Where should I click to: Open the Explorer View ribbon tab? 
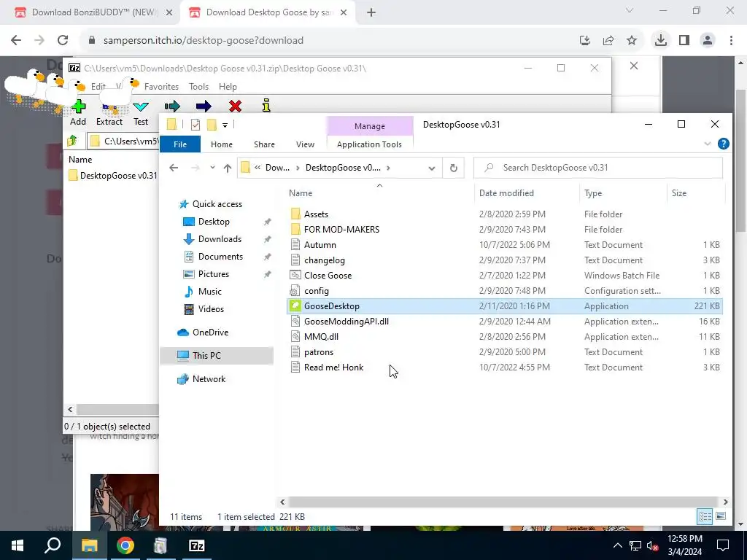pos(305,144)
